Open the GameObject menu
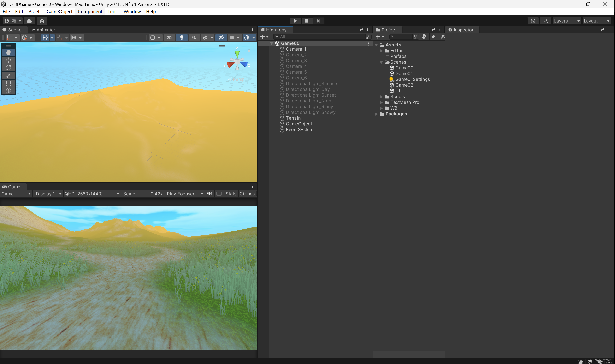Image resolution: width=615 pixels, height=364 pixels. pyautogui.click(x=59, y=12)
